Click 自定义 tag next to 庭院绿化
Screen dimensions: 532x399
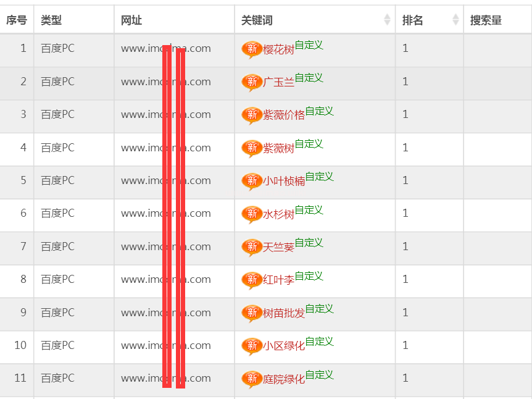click(319, 375)
